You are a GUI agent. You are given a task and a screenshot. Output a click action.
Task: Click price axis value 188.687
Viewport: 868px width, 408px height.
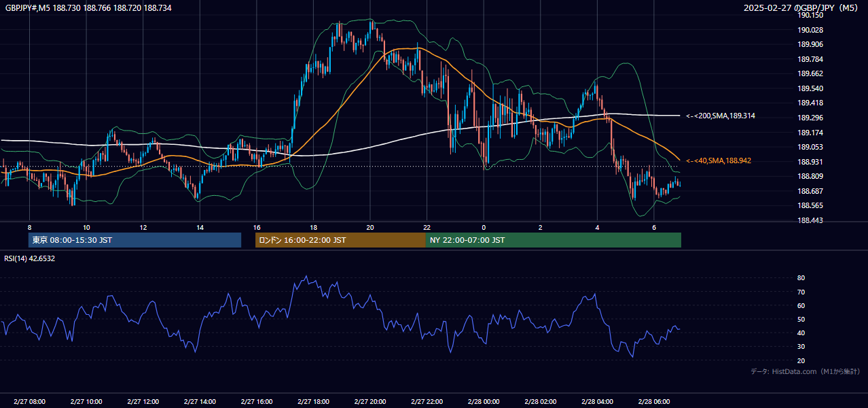pos(810,191)
